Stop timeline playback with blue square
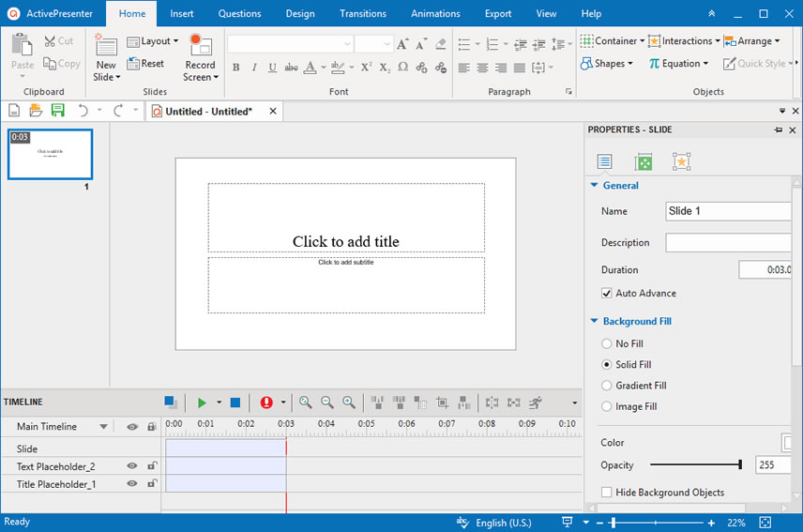 [x=235, y=403]
